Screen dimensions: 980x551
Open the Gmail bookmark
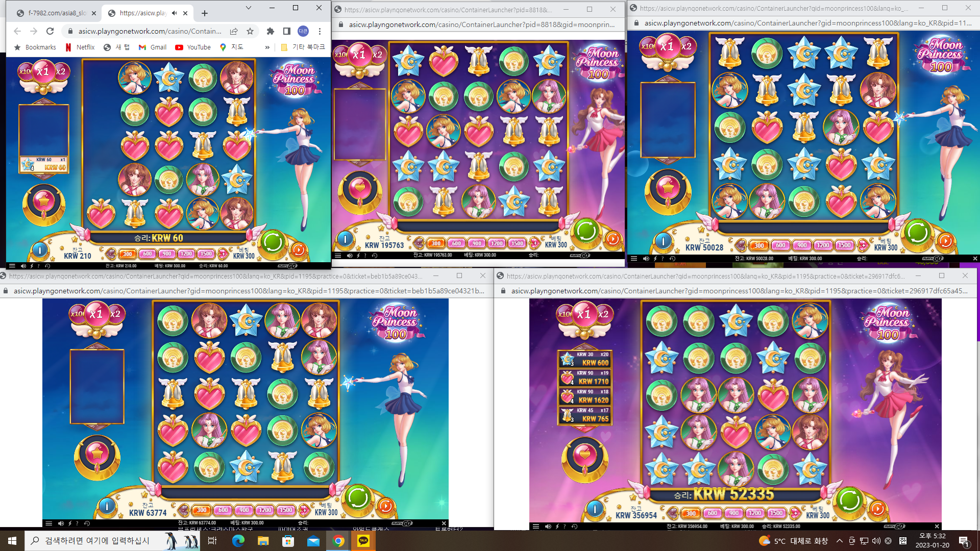coord(153,47)
